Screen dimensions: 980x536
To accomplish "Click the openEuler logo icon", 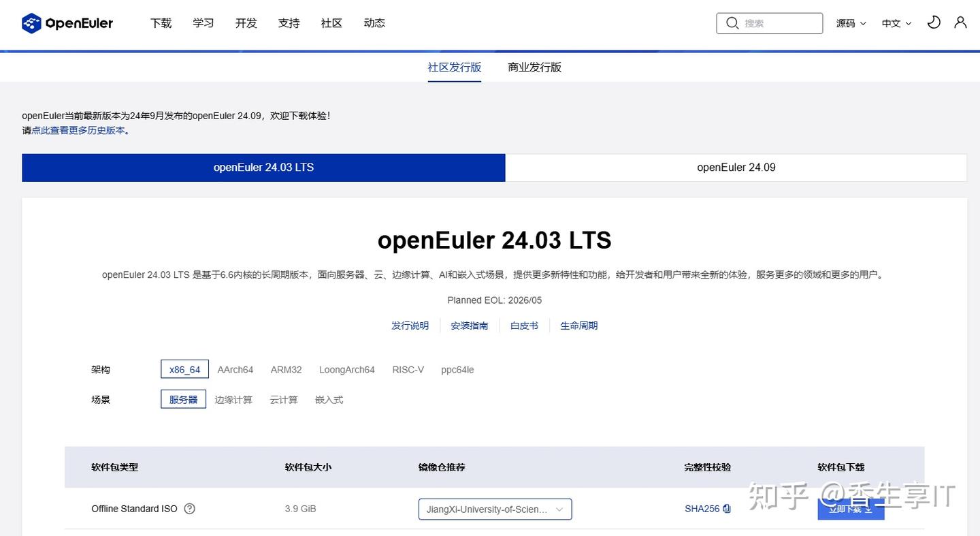I will pos(30,22).
